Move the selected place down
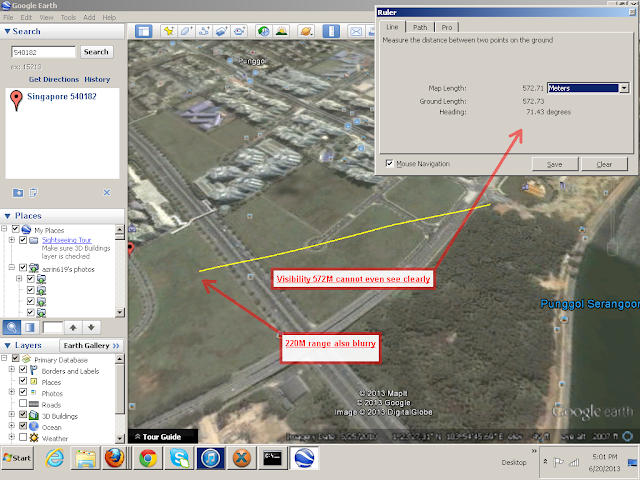This screenshot has height=480, width=640. pos(91,327)
